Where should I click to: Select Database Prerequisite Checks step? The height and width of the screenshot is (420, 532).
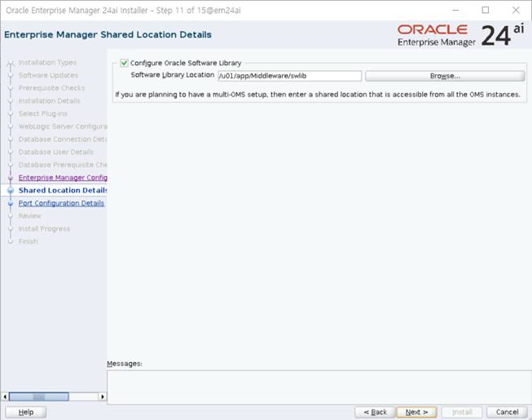click(x=63, y=165)
